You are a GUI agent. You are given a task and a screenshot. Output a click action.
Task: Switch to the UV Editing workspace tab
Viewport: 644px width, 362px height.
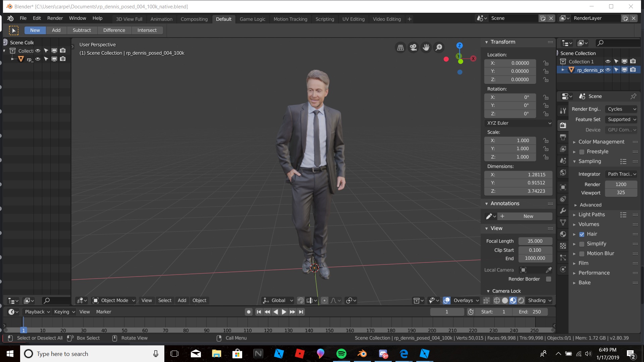tap(353, 19)
